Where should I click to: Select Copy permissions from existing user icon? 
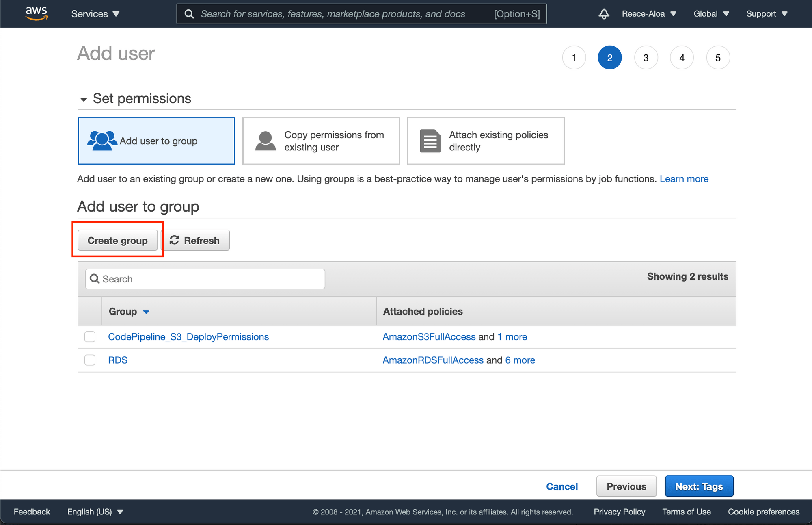(x=266, y=141)
